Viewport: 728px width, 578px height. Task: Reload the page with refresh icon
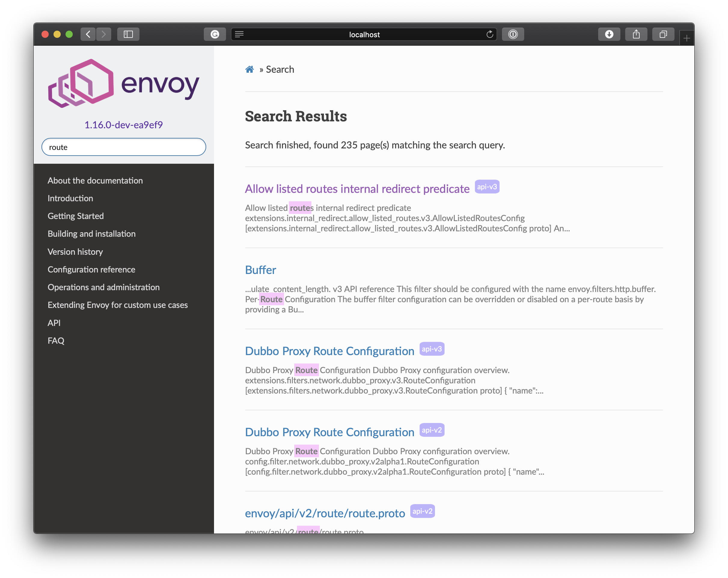(x=490, y=34)
